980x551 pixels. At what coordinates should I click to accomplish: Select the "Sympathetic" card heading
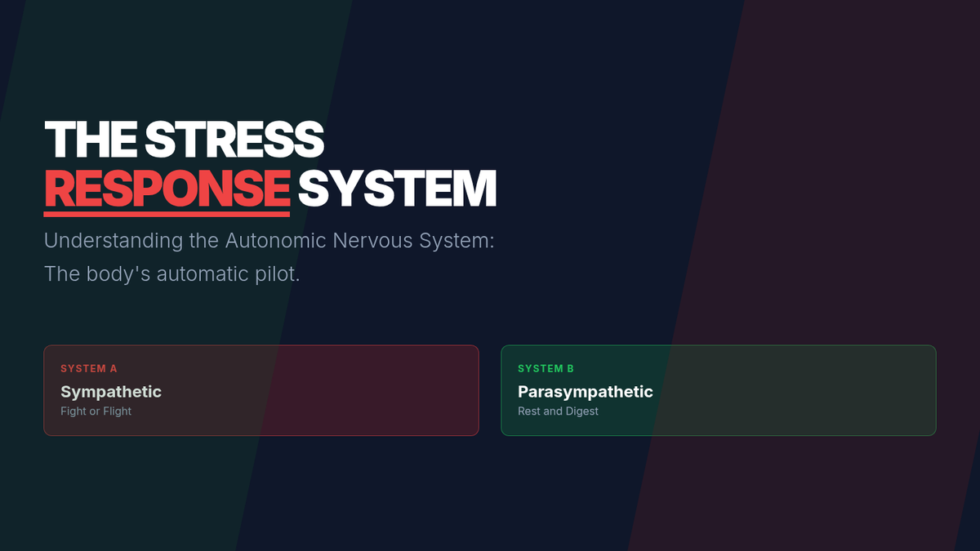point(111,392)
